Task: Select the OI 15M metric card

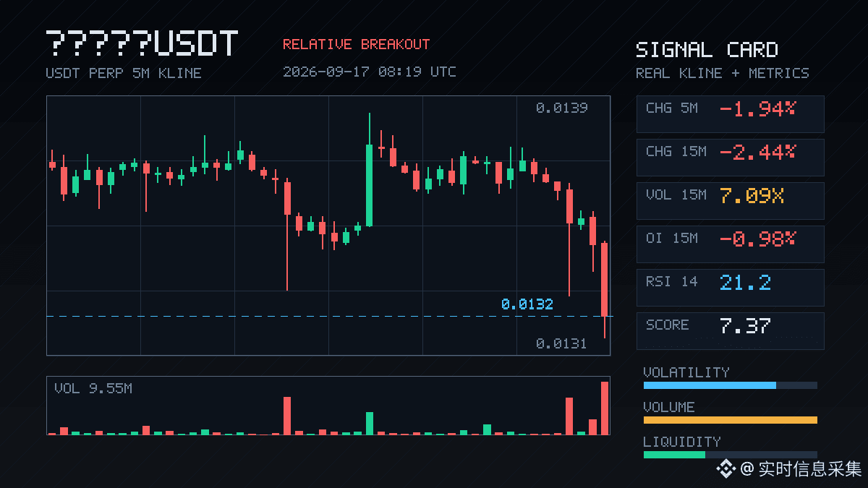Action: pos(730,244)
